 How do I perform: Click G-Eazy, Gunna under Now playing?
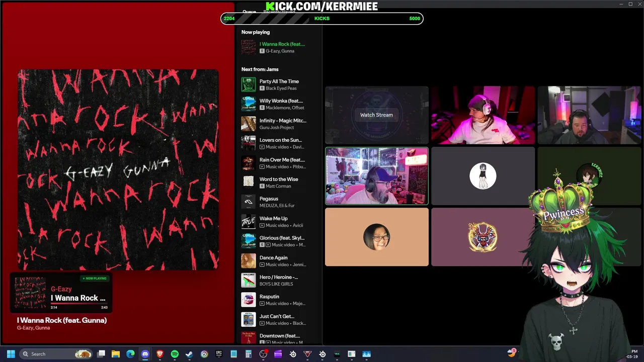pos(280,51)
